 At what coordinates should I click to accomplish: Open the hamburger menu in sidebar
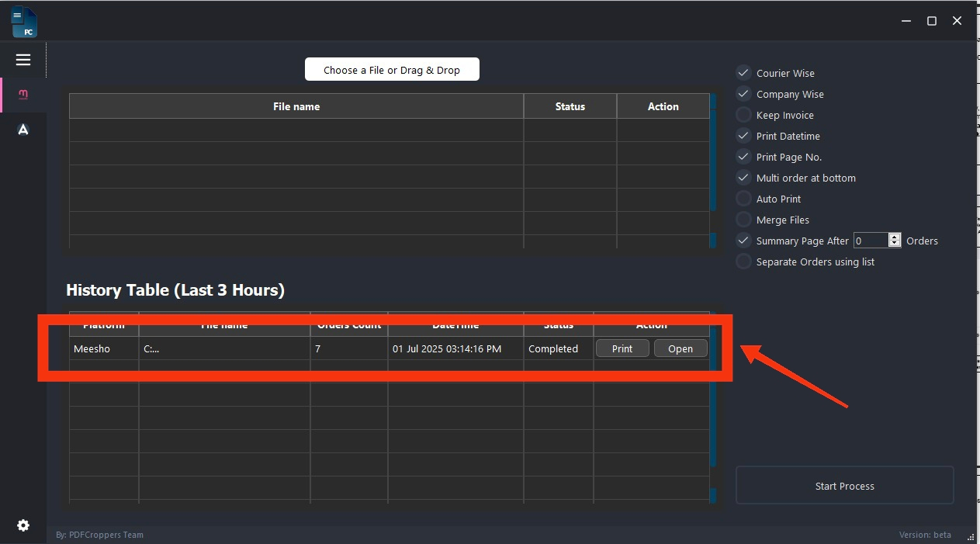(23, 60)
